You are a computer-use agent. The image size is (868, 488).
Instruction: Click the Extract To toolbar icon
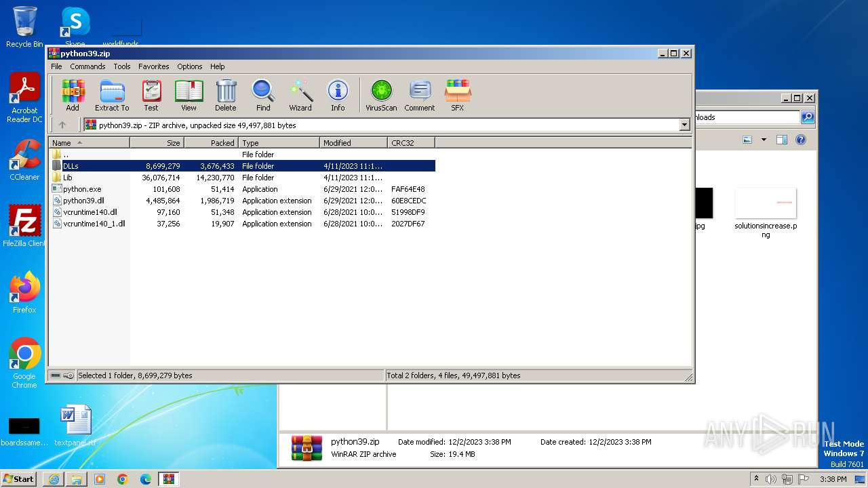click(x=112, y=96)
